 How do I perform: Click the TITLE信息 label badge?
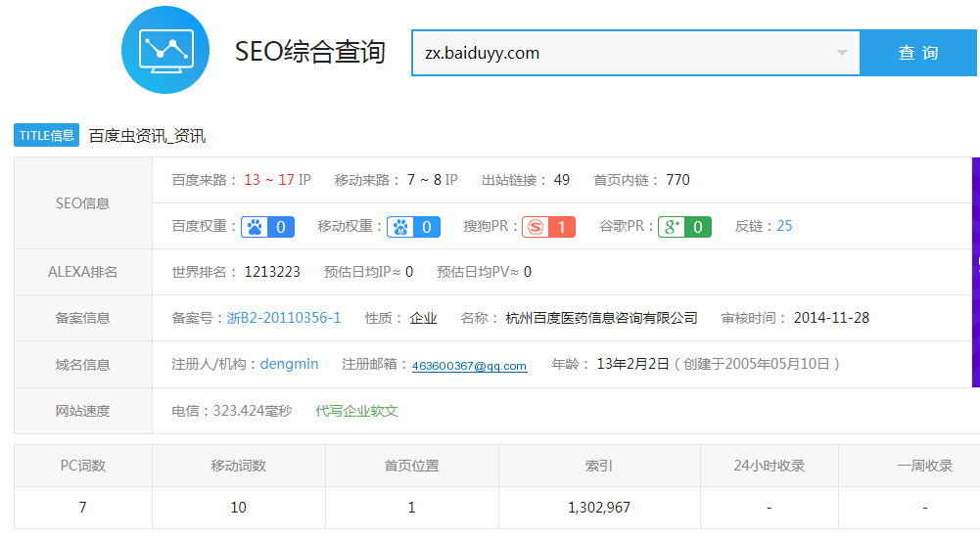46,136
